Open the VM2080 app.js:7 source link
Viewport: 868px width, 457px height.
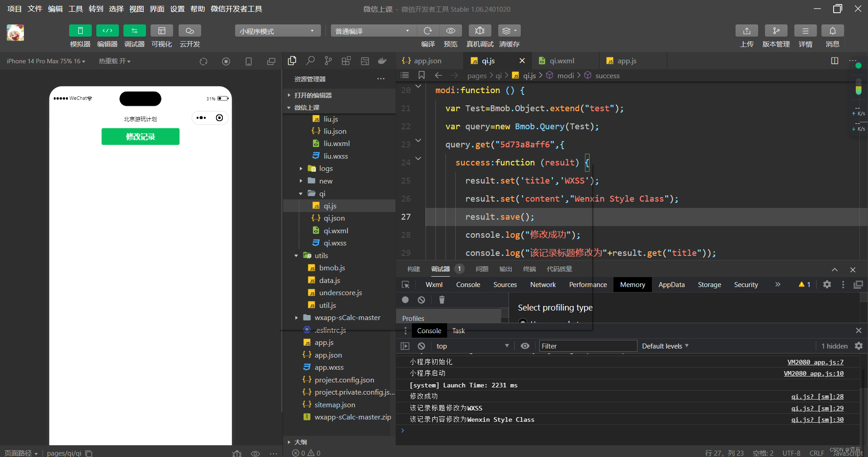tap(815, 362)
